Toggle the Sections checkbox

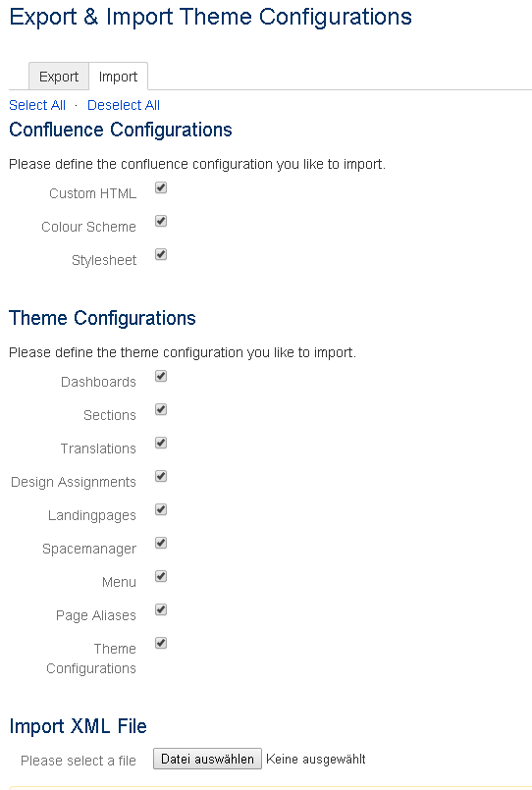tap(161, 409)
